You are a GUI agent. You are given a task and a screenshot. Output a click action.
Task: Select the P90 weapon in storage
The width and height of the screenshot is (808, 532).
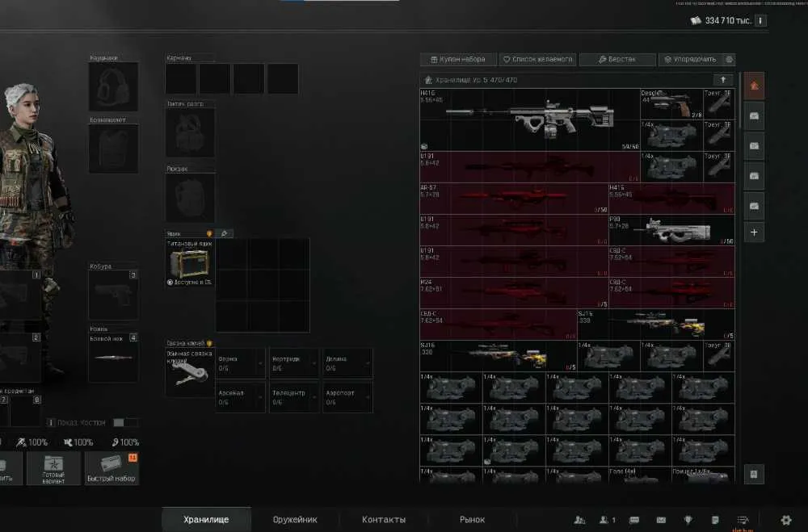pos(671,230)
